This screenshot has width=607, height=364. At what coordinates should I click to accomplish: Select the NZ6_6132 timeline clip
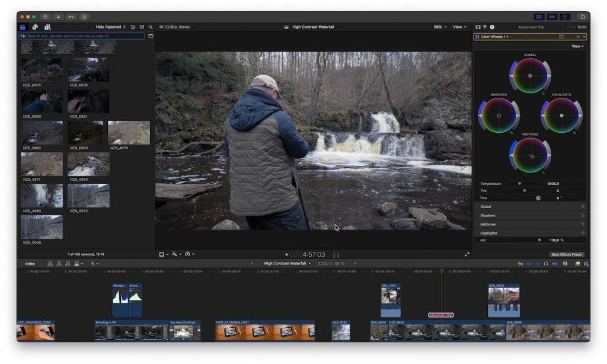point(341,331)
